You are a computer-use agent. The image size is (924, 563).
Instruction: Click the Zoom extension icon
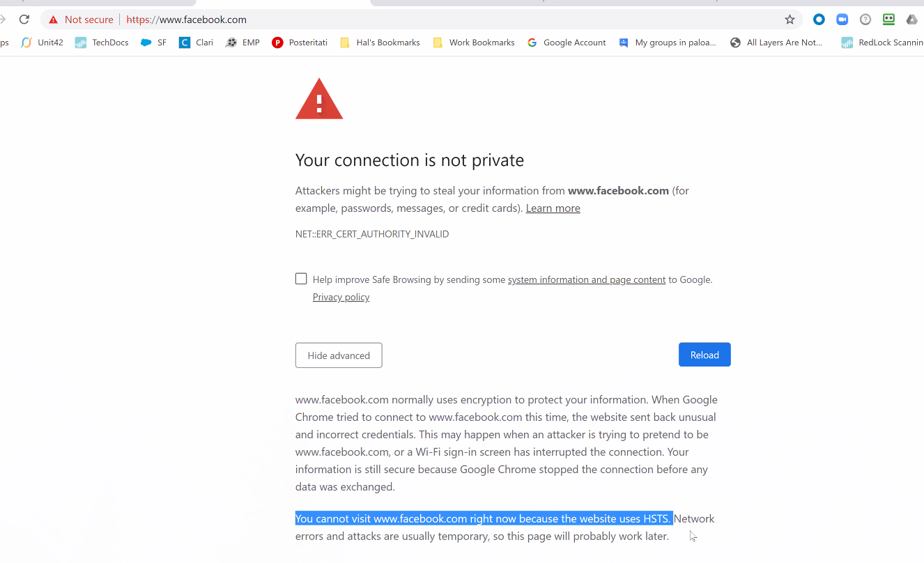[x=842, y=20]
